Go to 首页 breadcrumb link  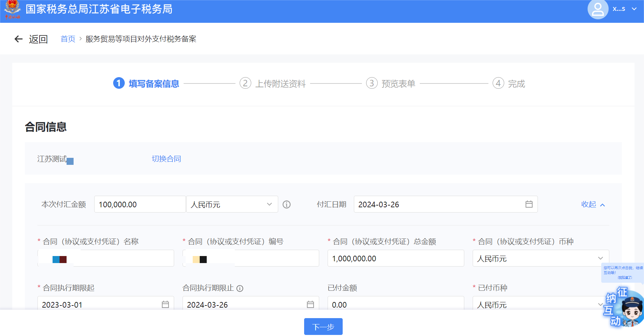click(x=68, y=39)
